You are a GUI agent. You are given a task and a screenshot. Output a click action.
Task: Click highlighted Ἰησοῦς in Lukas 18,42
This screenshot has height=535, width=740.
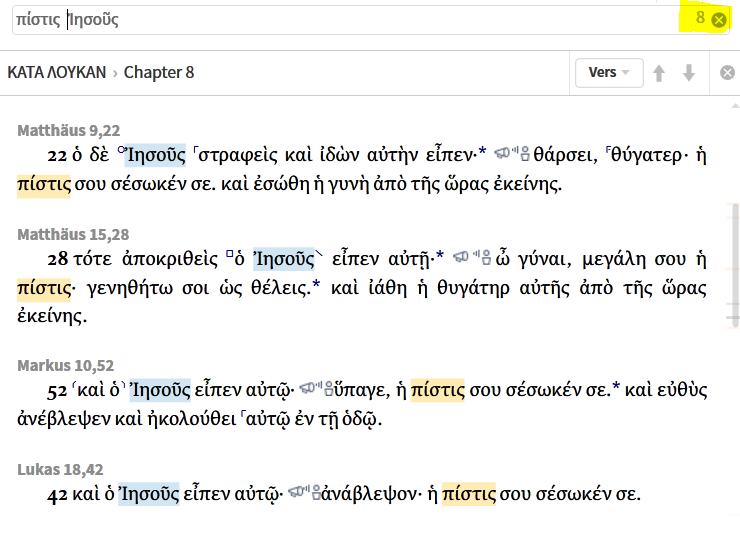tap(149, 494)
